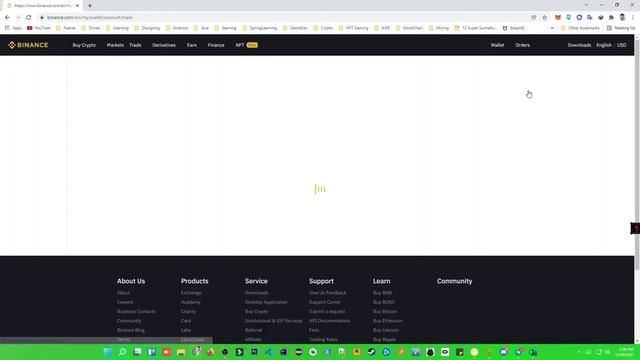Open the Finance menu

pos(216,45)
